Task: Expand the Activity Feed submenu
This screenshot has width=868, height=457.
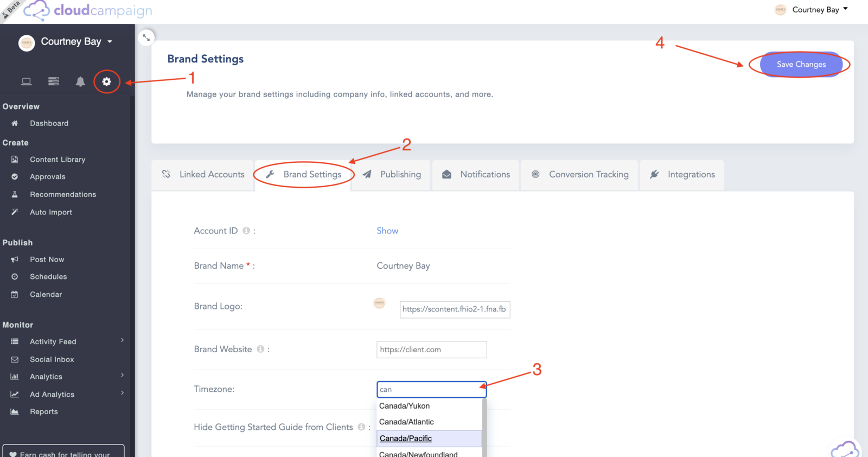Action: pos(123,340)
